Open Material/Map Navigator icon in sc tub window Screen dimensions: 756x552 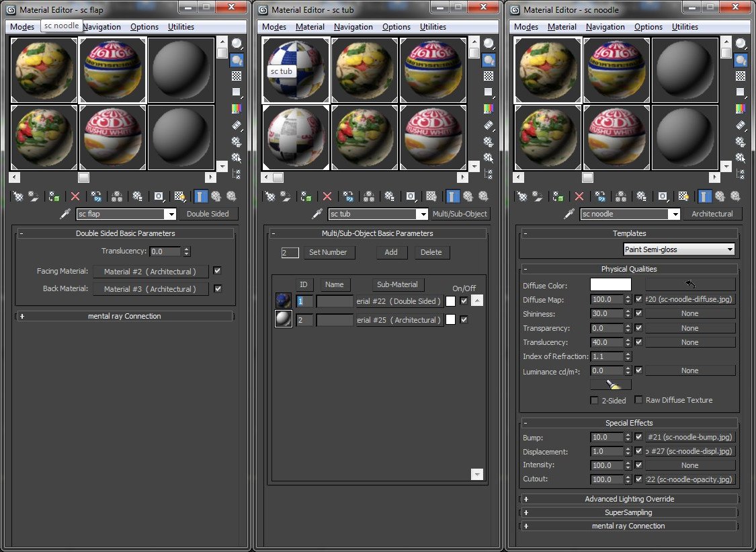[x=489, y=174]
